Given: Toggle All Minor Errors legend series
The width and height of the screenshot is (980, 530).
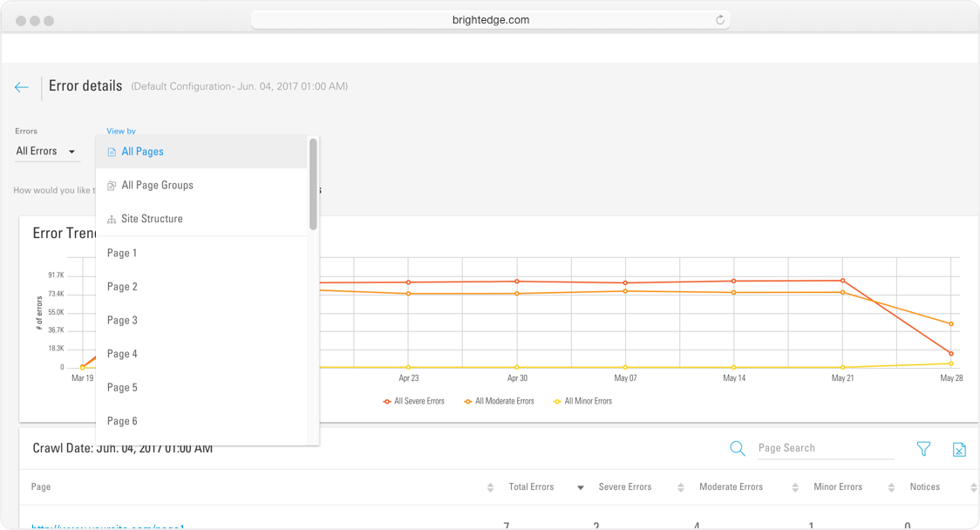Looking at the screenshot, I should tap(582, 402).
